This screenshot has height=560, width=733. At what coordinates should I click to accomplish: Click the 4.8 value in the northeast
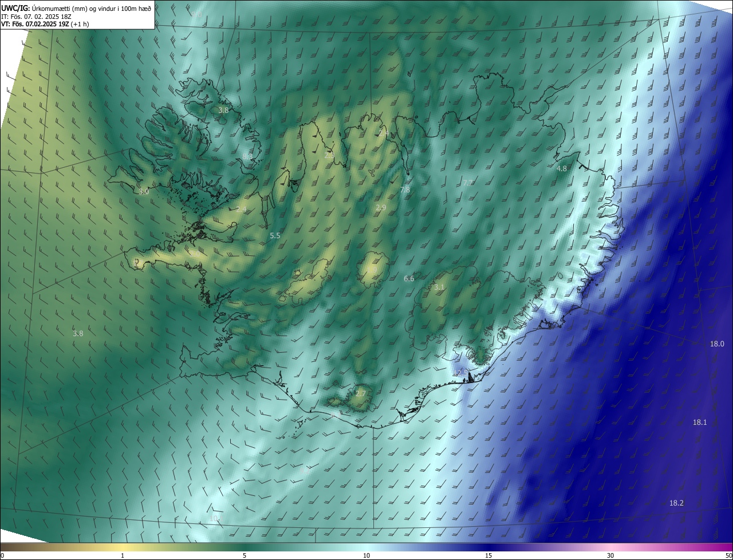(x=562, y=169)
